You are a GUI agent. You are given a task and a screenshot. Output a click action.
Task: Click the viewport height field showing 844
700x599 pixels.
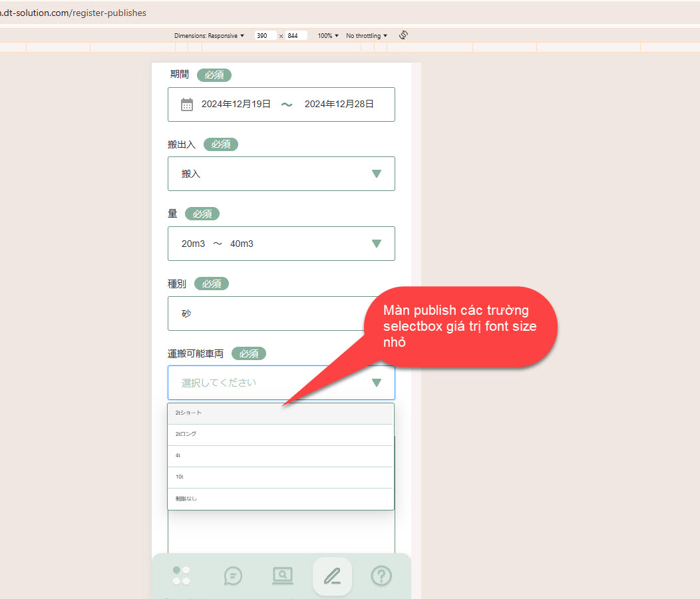296,36
